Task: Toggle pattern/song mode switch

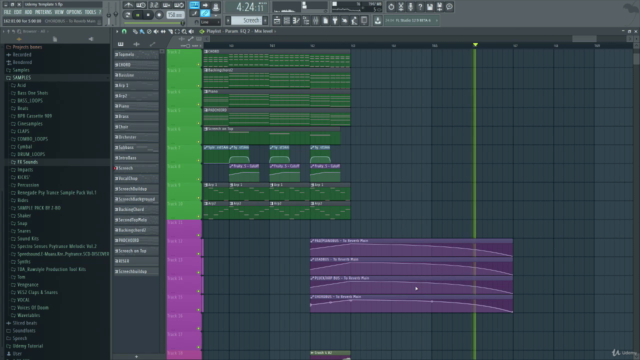Action: coord(128,15)
